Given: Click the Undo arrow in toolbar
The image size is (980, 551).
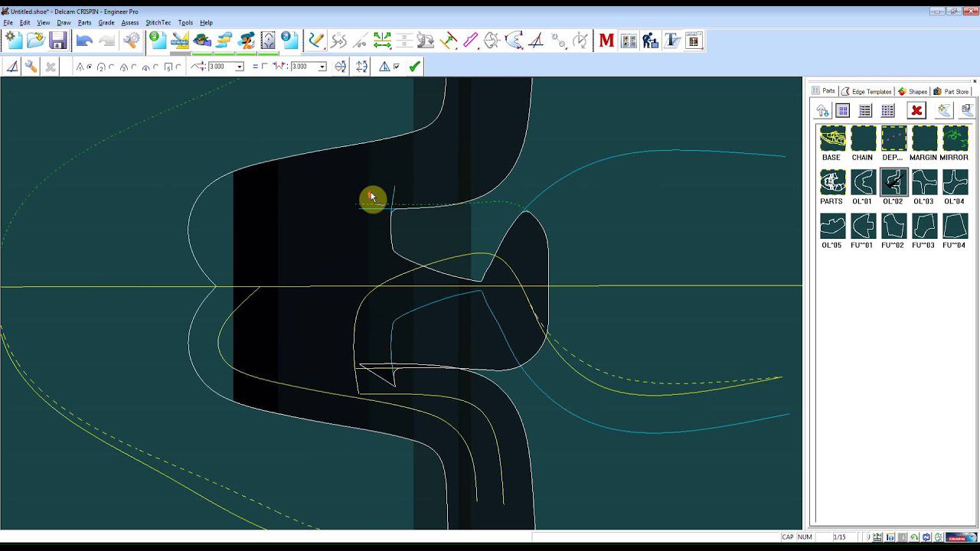Looking at the screenshot, I should point(84,41).
